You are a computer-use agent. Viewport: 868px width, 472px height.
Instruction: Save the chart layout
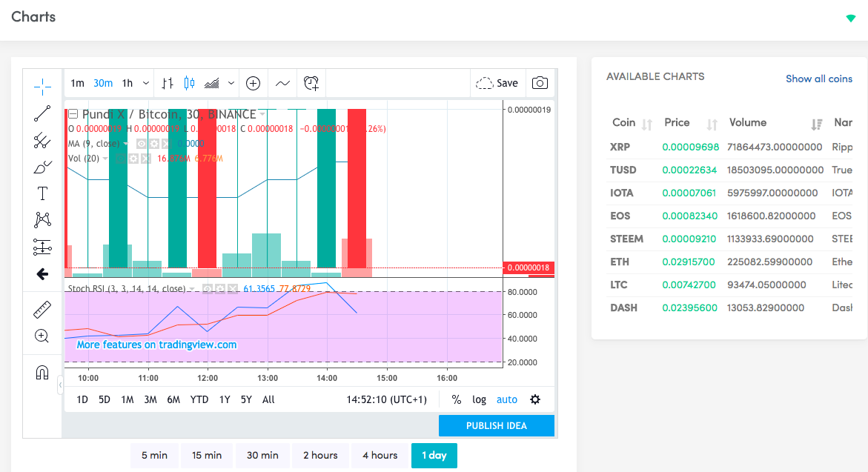(x=497, y=83)
